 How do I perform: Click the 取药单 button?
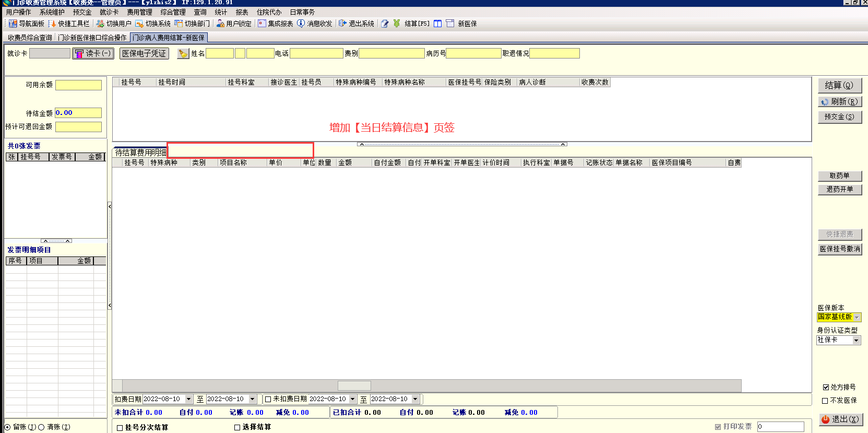[x=840, y=176]
